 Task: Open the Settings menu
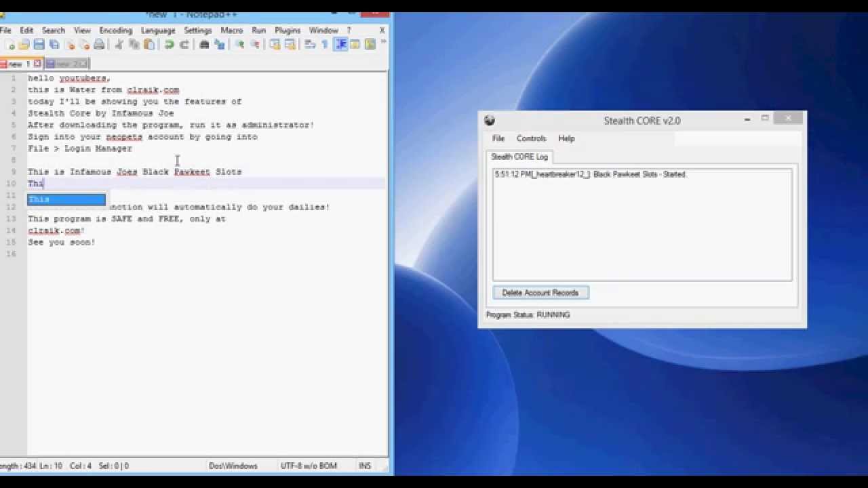pyautogui.click(x=198, y=30)
